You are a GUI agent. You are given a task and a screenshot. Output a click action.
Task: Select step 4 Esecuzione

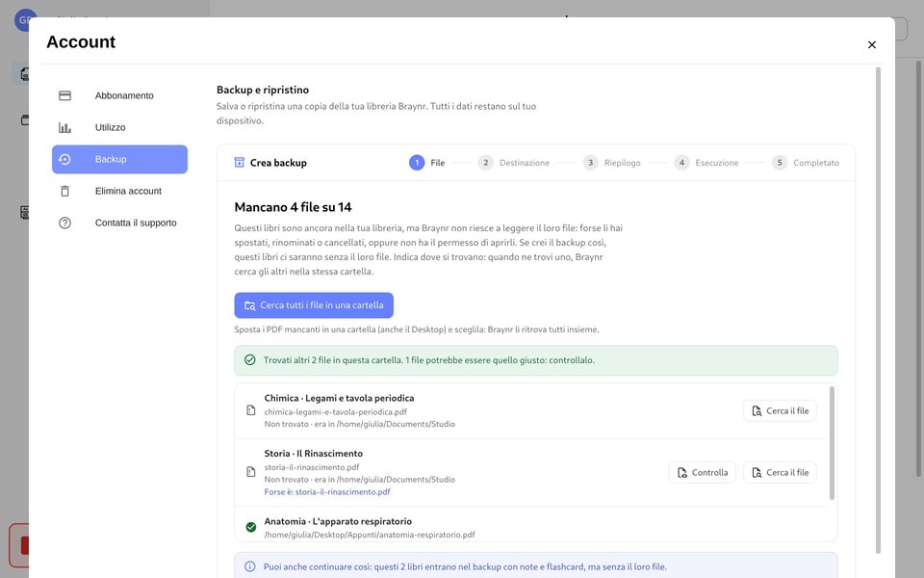point(706,163)
